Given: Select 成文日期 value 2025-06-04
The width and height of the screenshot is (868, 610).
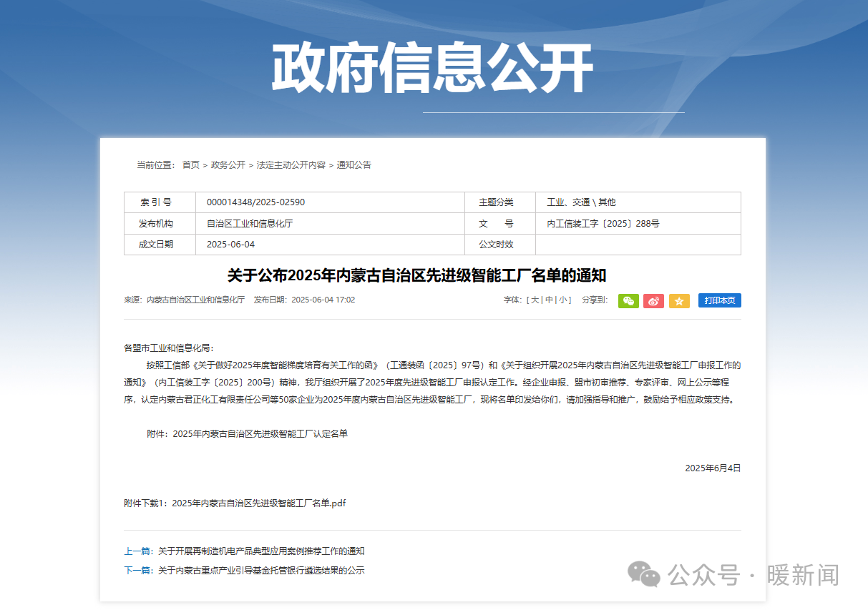Looking at the screenshot, I should [230, 245].
